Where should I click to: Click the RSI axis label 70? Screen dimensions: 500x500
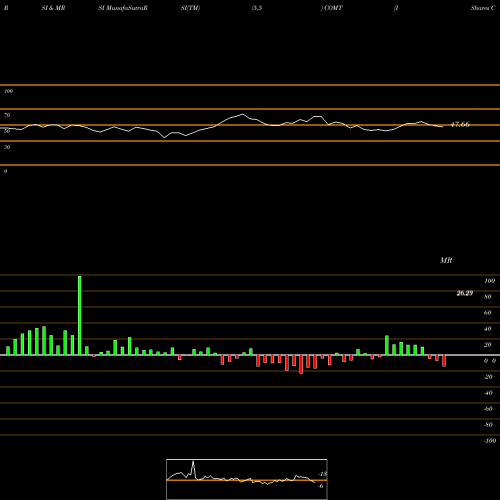pyautogui.click(x=7, y=115)
